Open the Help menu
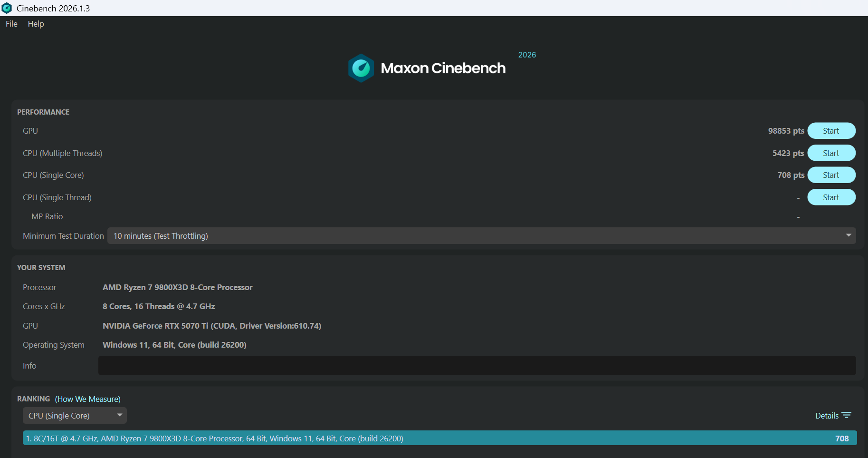The height and width of the screenshot is (458, 868). [36, 24]
